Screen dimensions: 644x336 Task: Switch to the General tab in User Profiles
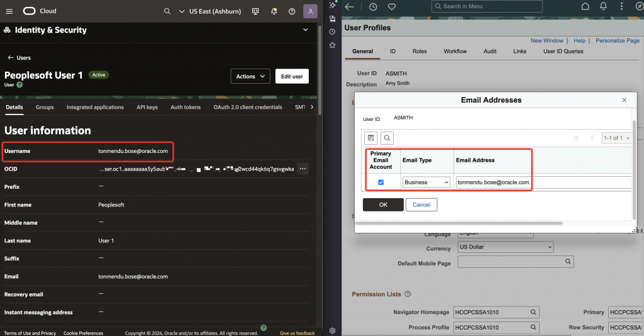pos(363,52)
